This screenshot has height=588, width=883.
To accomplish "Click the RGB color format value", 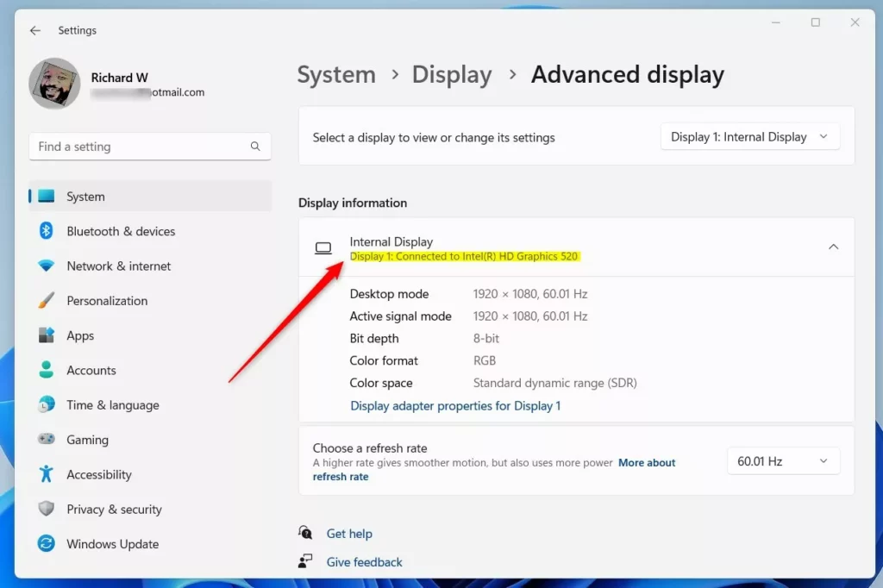I will pos(485,360).
